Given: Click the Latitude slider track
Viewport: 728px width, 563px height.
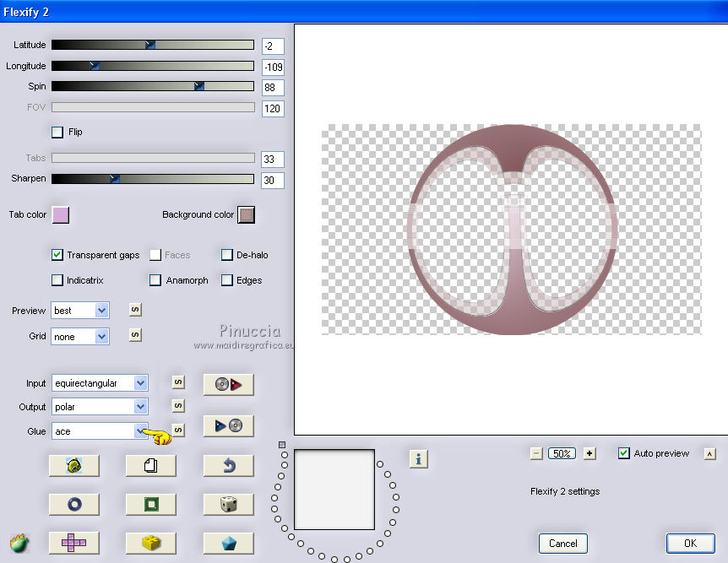Looking at the screenshot, I should pyautogui.click(x=153, y=45).
